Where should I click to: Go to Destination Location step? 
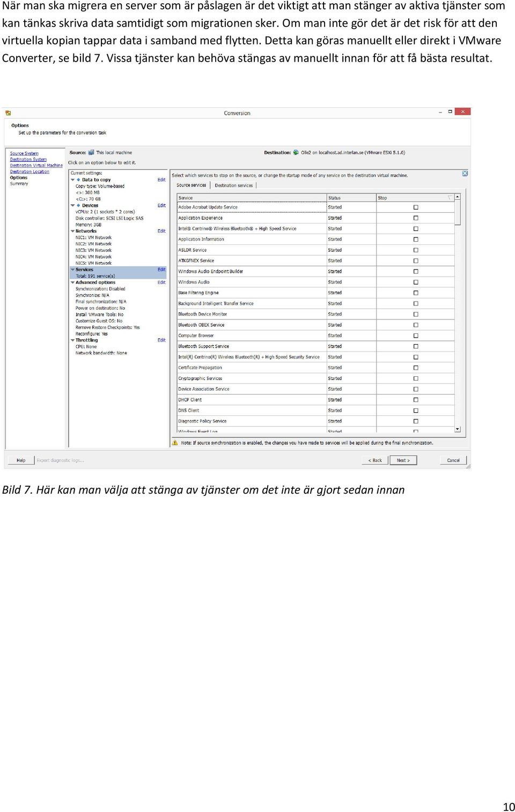(x=30, y=172)
